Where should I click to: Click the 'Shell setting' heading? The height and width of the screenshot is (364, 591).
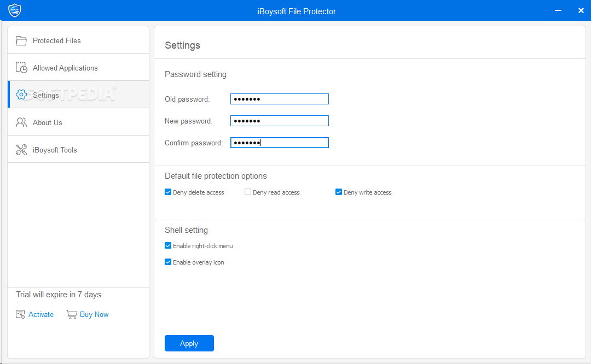[186, 230]
